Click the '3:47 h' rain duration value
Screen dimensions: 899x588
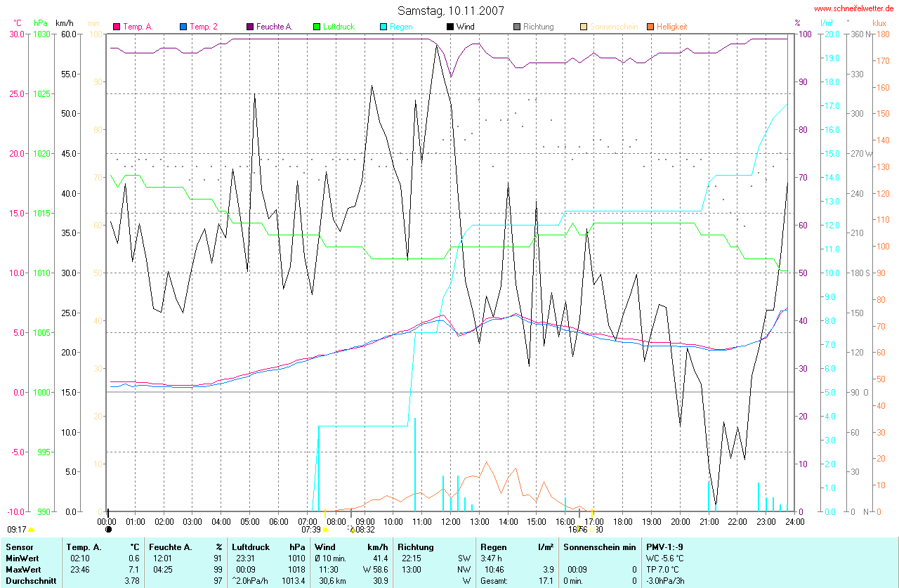tap(492, 558)
